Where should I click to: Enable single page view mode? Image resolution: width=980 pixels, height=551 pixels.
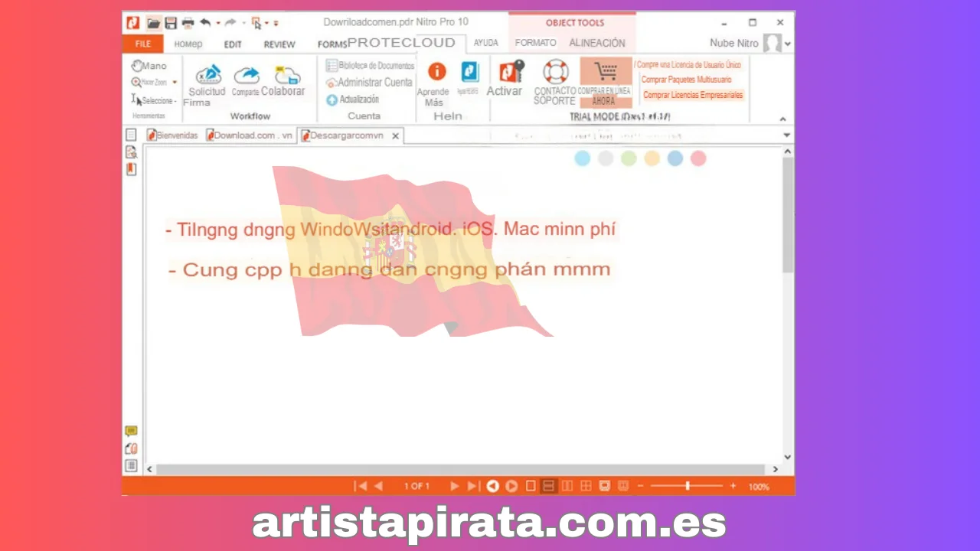[x=531, y=486]
